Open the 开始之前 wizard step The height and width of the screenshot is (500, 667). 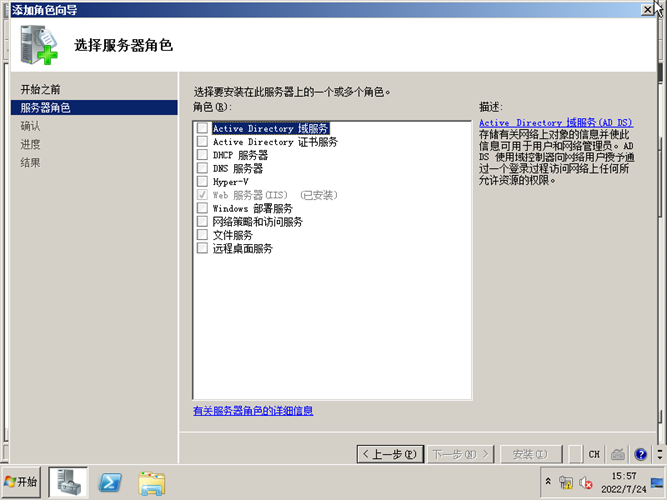40,89
